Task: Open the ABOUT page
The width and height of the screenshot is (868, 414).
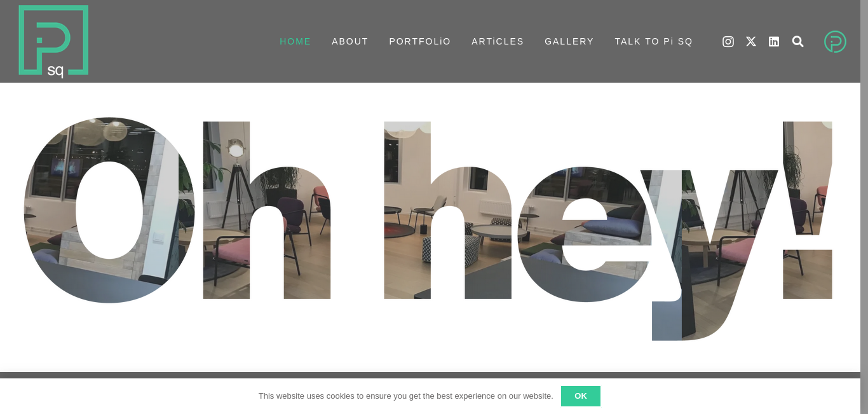Action: 350,41
